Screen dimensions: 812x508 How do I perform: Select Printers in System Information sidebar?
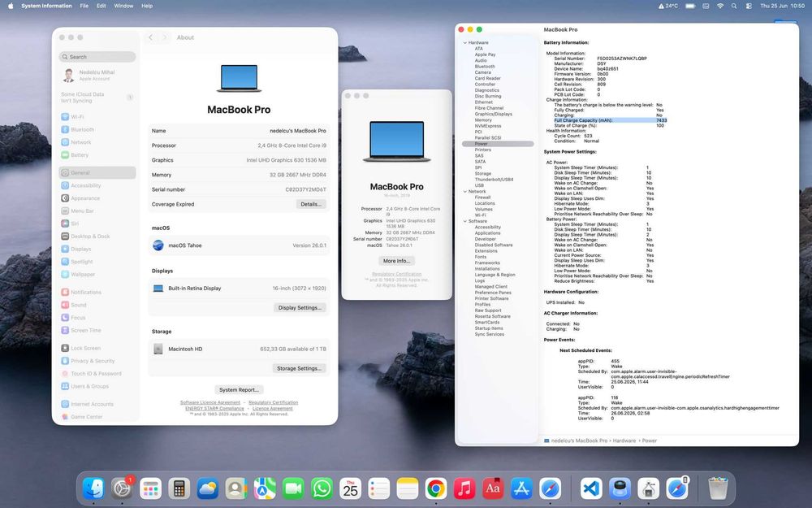482,150
